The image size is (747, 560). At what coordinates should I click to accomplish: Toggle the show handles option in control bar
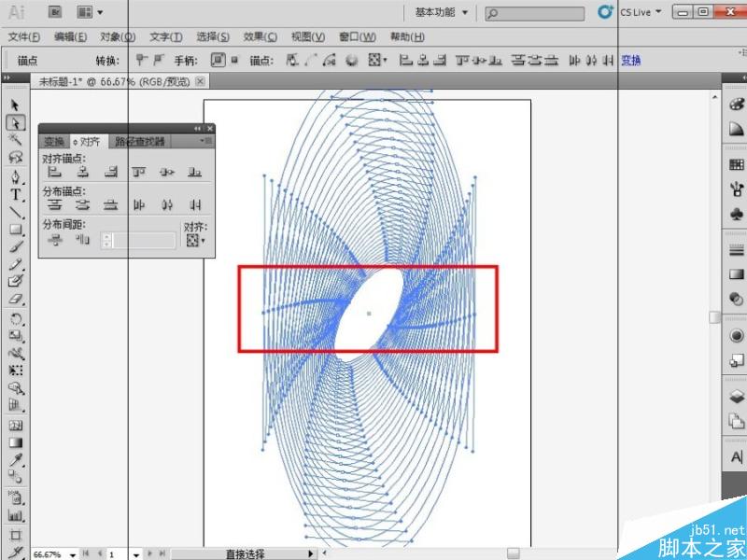coord(218,60)
